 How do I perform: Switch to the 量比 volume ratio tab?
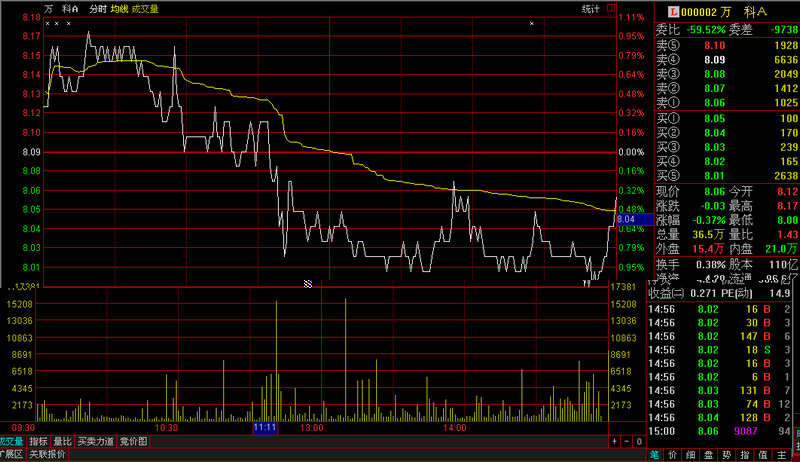point(62,441)
